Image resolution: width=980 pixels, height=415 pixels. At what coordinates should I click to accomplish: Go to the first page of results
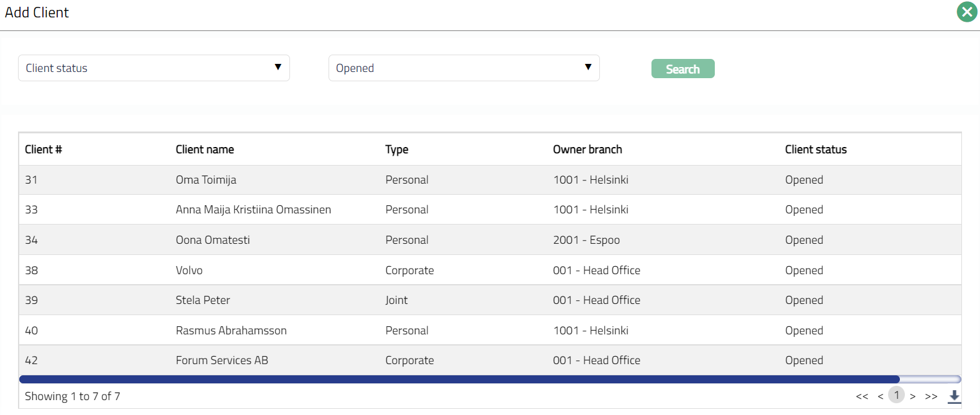pos(861,396)
